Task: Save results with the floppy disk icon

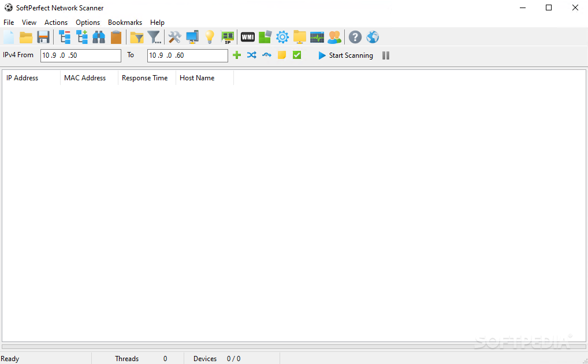Action: point(43,37)
